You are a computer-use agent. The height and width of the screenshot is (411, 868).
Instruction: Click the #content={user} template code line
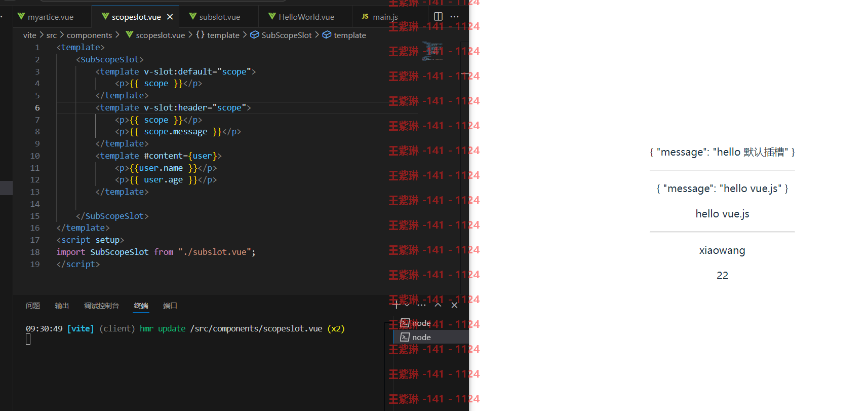point(159,156)
